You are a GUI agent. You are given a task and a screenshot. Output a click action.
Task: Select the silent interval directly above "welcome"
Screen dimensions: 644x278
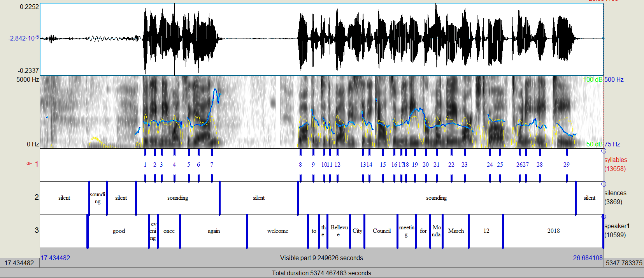(259, 198)
